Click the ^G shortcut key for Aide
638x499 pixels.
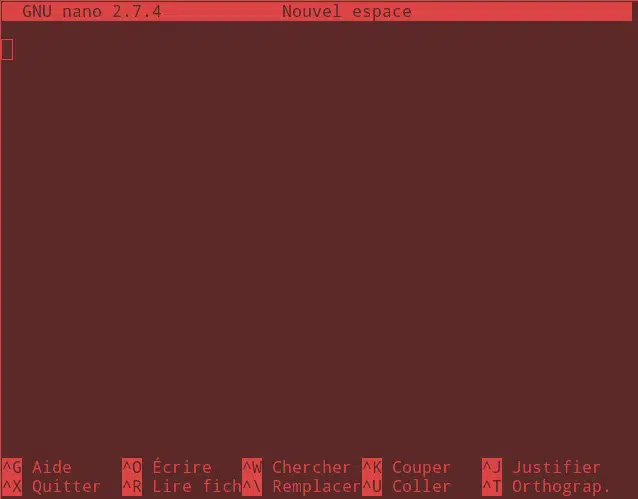pyautogui.click(x=12, y=467)
